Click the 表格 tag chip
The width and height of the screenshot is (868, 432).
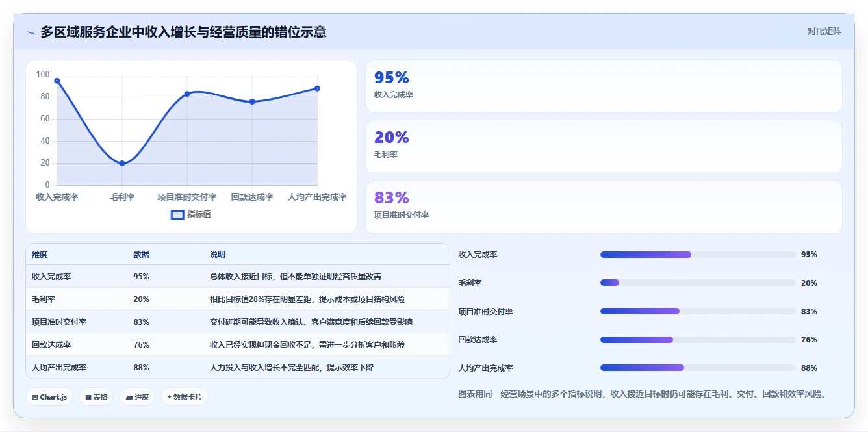coord(96,397)
